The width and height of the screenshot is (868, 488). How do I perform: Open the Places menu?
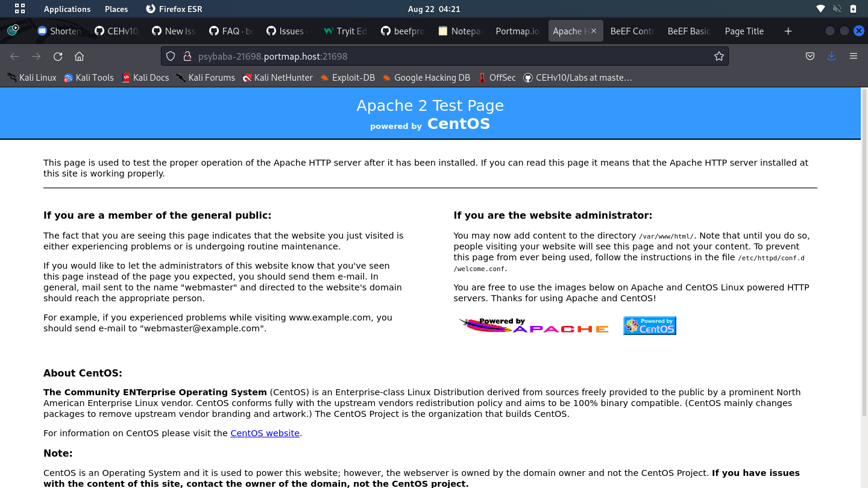pyautogui.click(x=116, y=8)
